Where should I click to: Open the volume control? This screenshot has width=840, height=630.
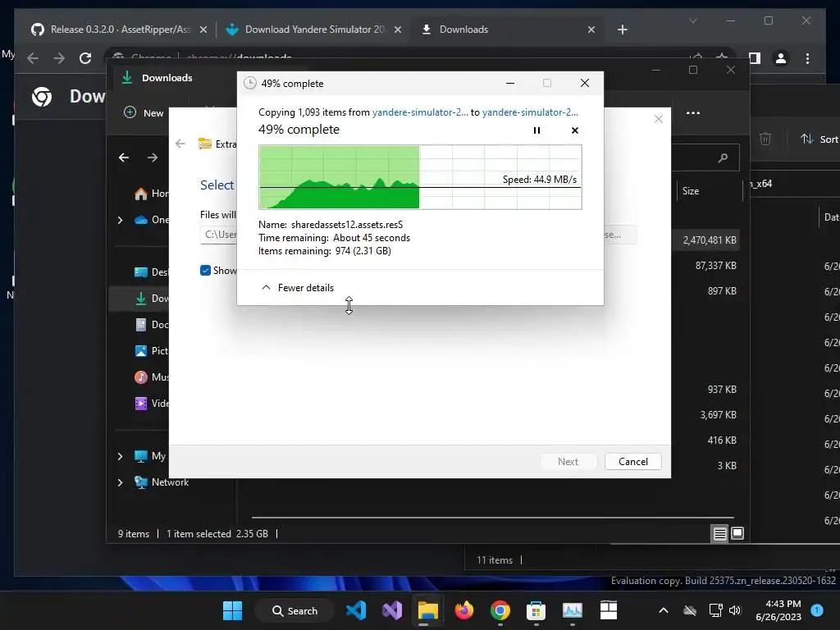[735, 610]
